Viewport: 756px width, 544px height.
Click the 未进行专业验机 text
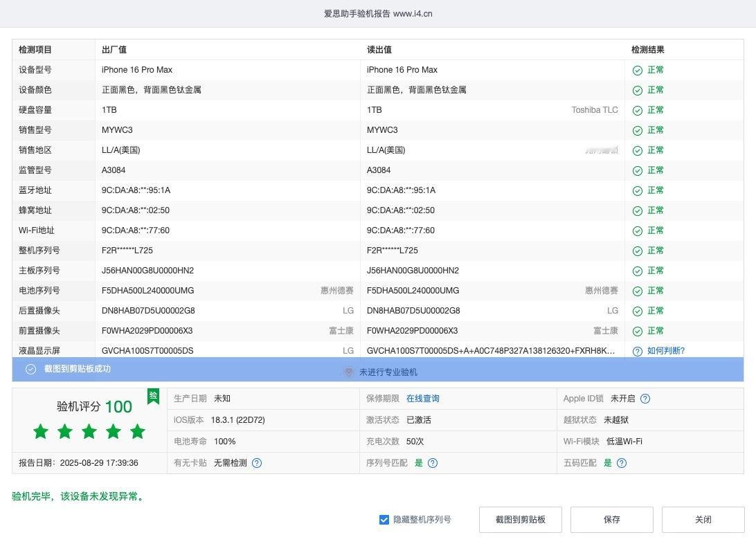point(388,372)
